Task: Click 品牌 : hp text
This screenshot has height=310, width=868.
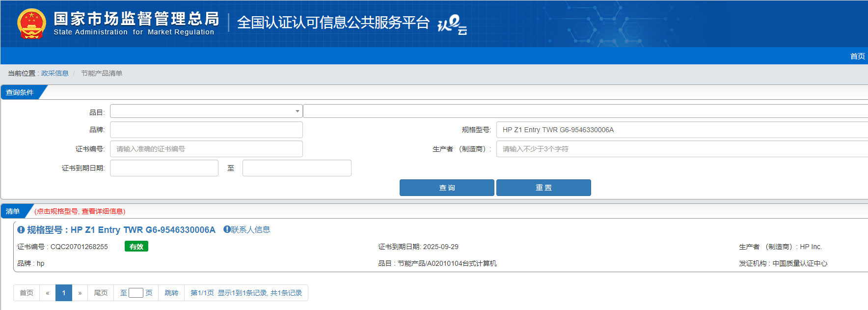Action: 31,263
